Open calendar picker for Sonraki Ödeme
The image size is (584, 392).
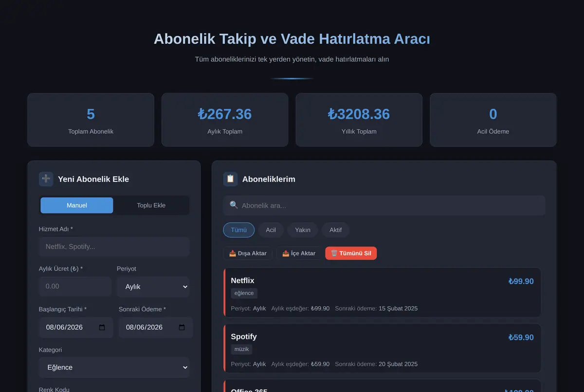point(182,327)
